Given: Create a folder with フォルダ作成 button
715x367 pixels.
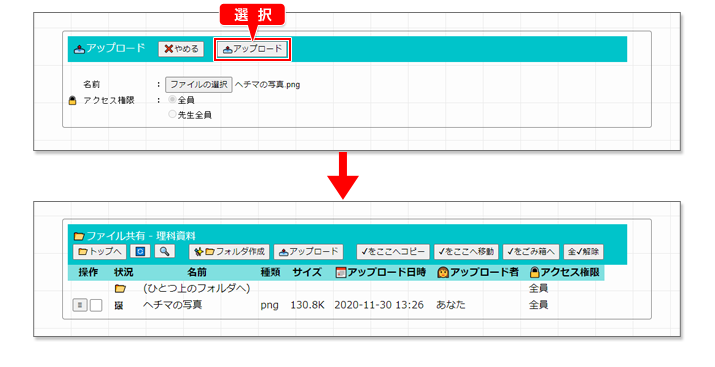Looking at the screenshot, I should (229, 251).
